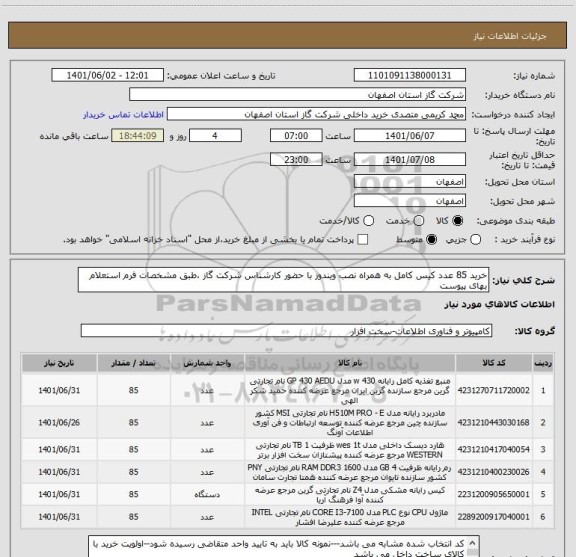Click the remaining time countdown 18:44:09
This screenshot has width=576, height=557.
pyautogui.click(x=138, y=136)
